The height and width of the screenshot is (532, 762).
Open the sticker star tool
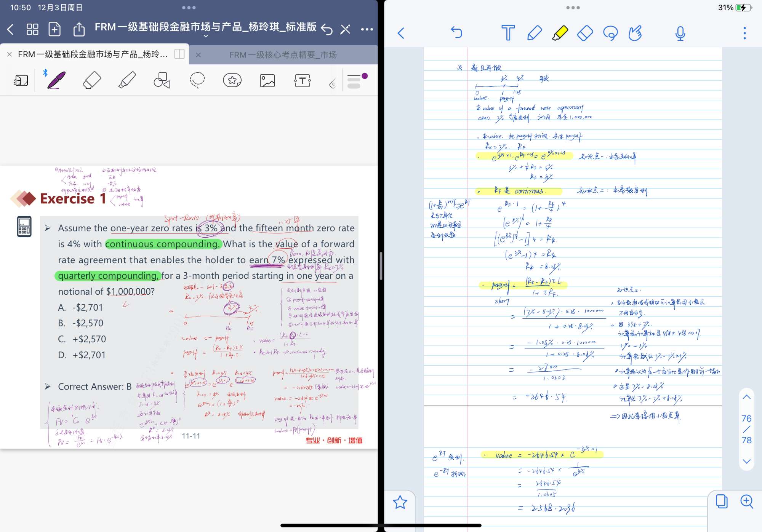tap(232, 80)
